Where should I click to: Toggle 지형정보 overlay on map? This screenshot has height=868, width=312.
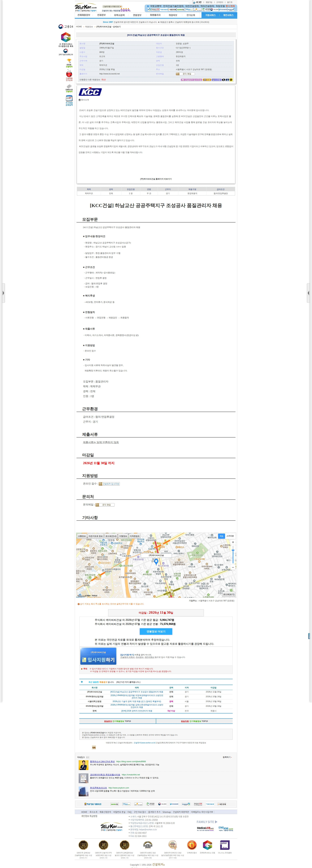click(x=123, y=536)
